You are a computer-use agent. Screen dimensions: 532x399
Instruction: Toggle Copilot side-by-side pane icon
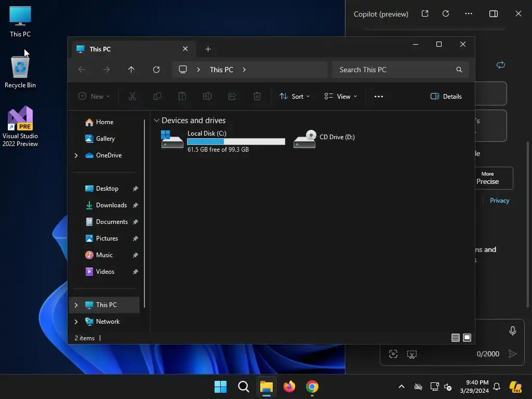(x=494, y=14)
